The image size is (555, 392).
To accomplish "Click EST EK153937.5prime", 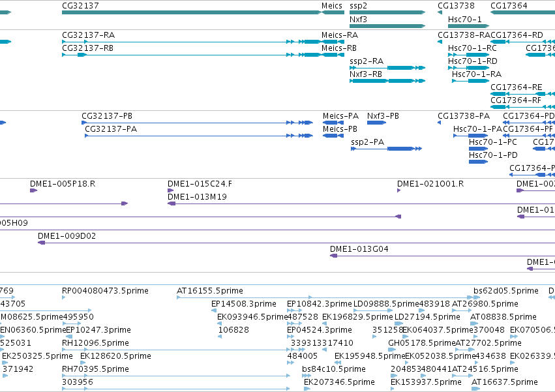I will point(393,389).
